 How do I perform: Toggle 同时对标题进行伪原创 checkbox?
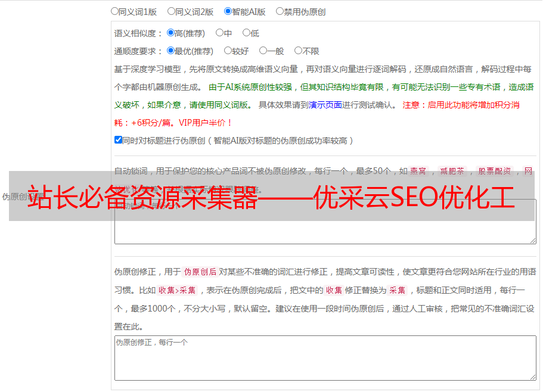point(118,140)
